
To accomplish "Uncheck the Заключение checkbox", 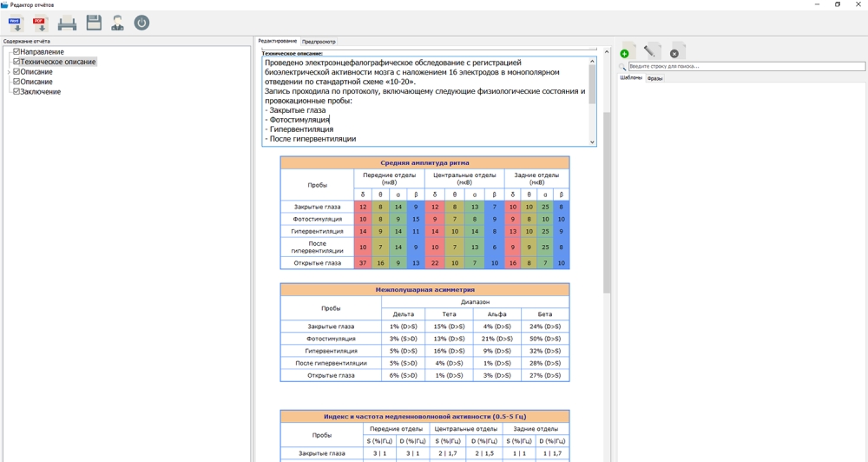I will pyautogui.click(x=16, y=91).
